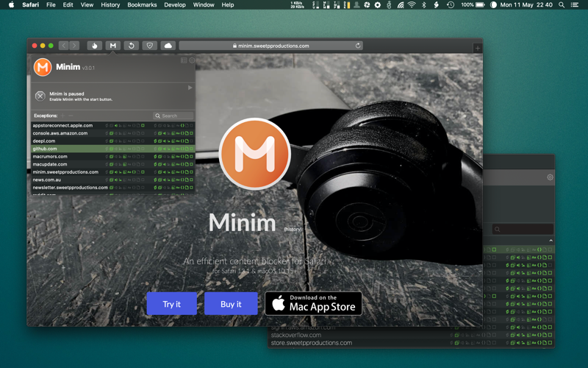Collapse the list with background window's chevron
The image size is (588, 368).
[551, 241]
